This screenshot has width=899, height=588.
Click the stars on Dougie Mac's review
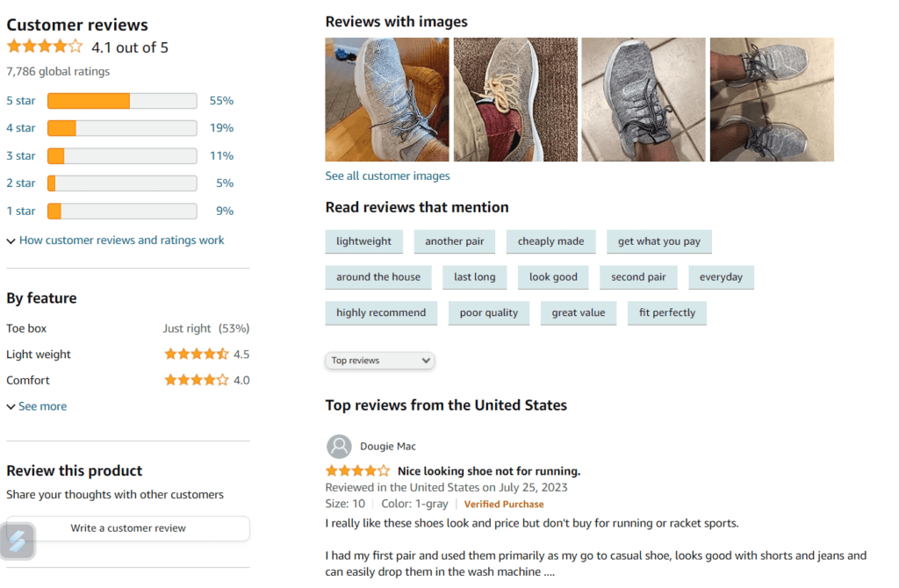(357, 470)
